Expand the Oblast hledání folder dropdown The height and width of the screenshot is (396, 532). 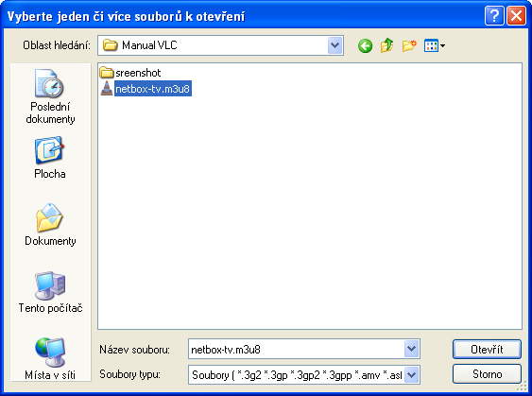click(335, 45)
